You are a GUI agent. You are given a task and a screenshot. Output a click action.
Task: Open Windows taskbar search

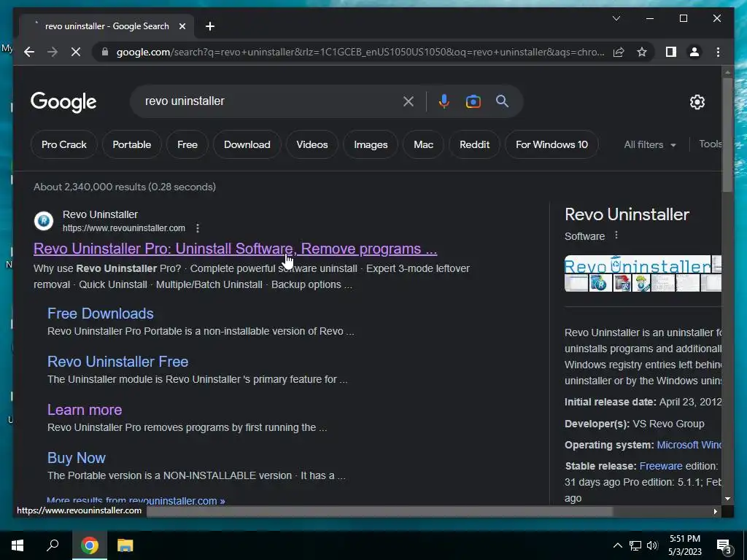point(53,545)
